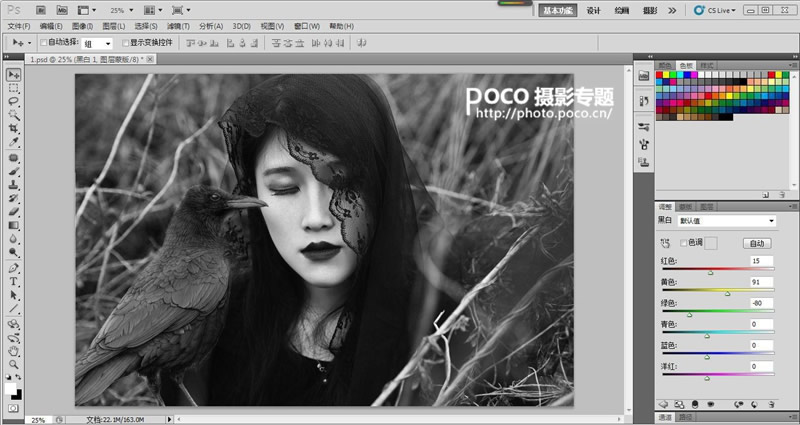
Task: Switch to the 通道 channels tab
Action: point(665,418)
